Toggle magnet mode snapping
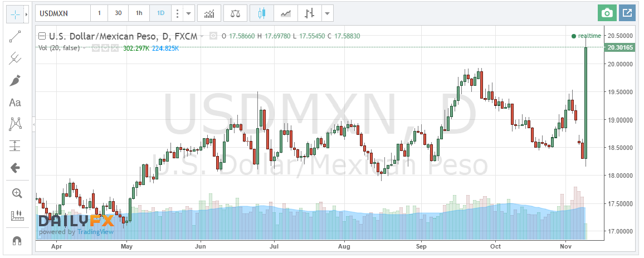The image size is (644, 258). click(x=17, y=241)
